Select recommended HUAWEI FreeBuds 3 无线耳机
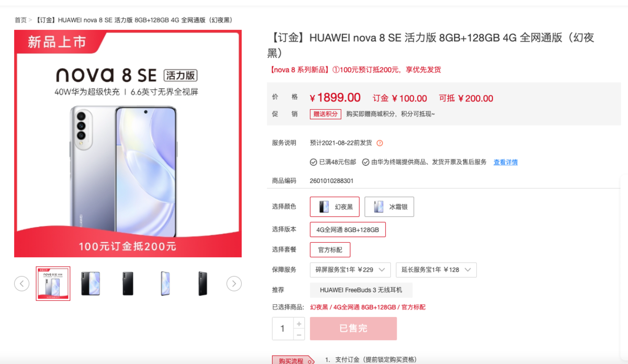Viewport: 628px width, 364px height. pos(361,290)
